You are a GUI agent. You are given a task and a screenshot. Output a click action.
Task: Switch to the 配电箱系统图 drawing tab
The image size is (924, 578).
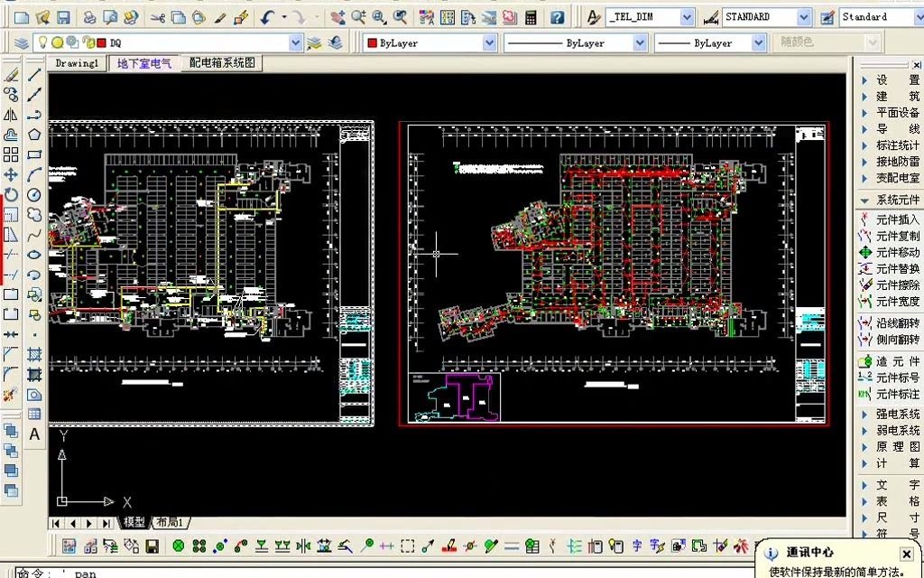point(222,62)
